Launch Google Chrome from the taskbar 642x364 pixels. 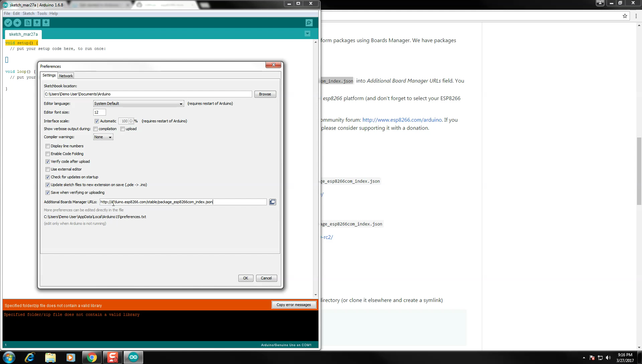point(92,357)
